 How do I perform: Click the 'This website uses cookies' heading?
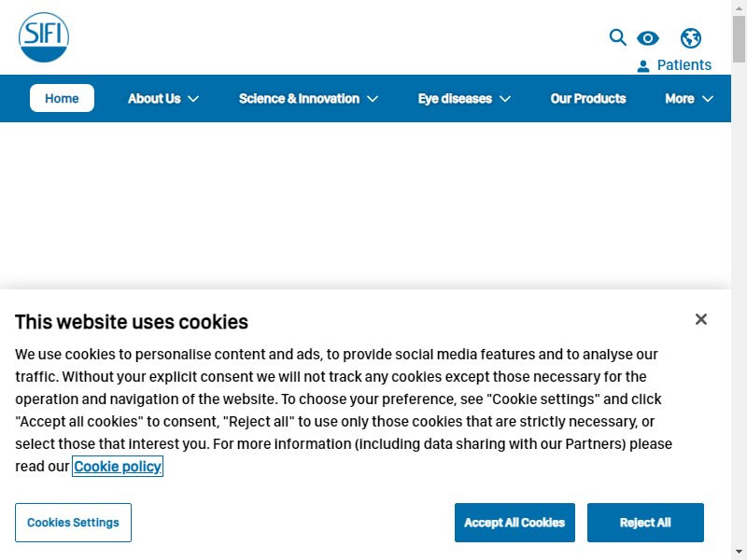tap(132, 322)
